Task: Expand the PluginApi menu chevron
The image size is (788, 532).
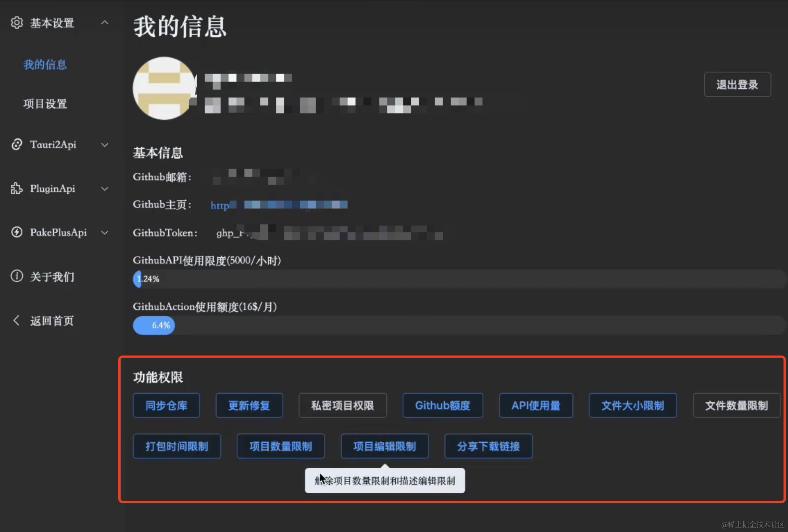Action: 105,189
